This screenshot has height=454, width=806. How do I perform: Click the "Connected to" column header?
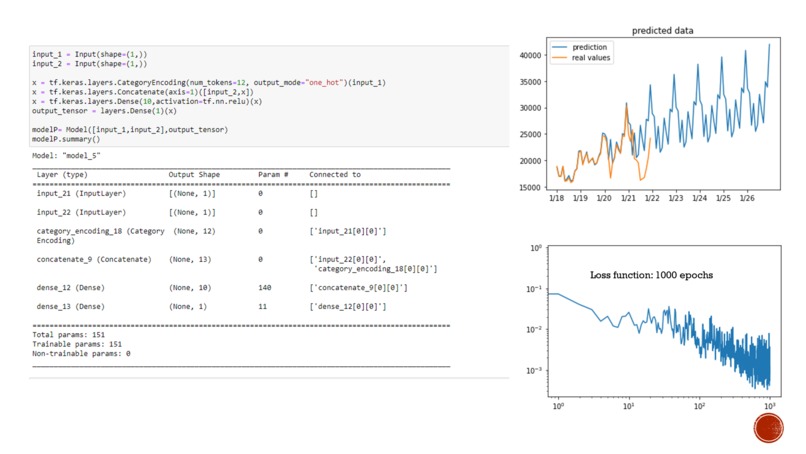pyautogui.click(x=335, y=175)
